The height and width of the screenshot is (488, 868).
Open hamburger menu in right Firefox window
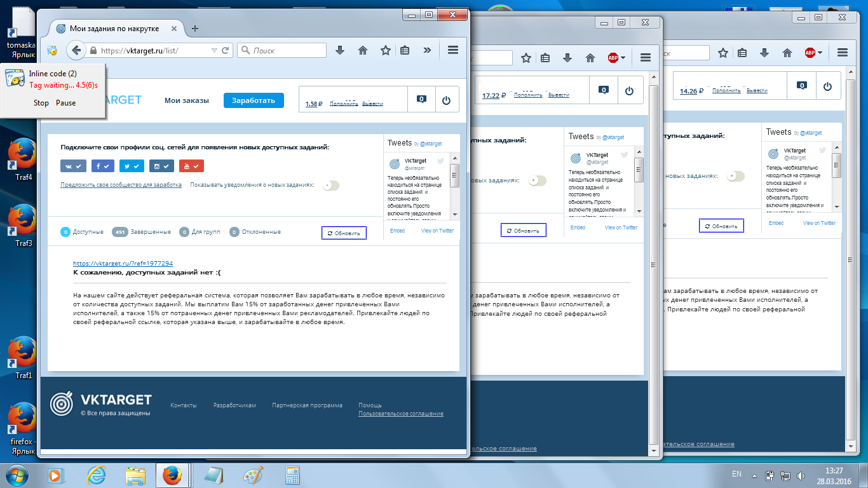tap(843, 53)
